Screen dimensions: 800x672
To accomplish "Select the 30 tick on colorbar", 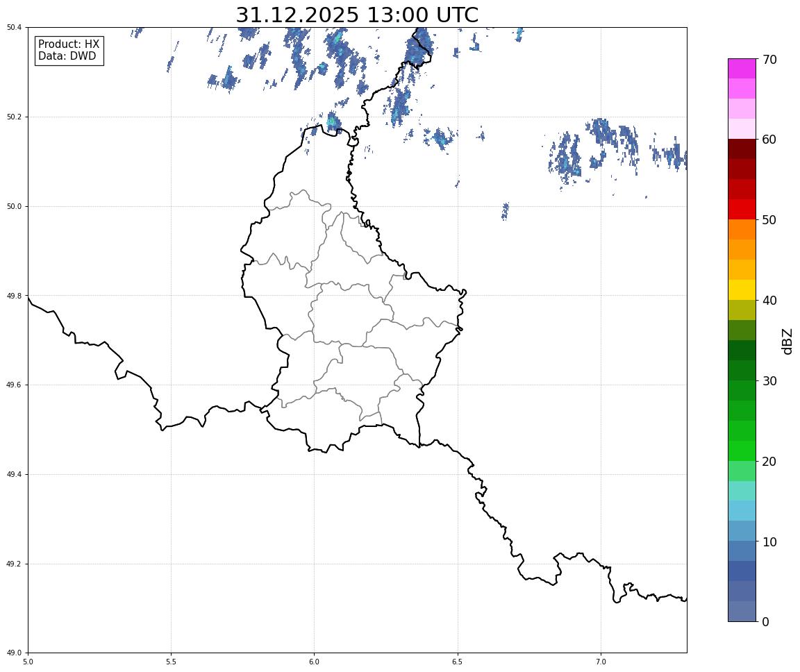I will tap(769, 381).
